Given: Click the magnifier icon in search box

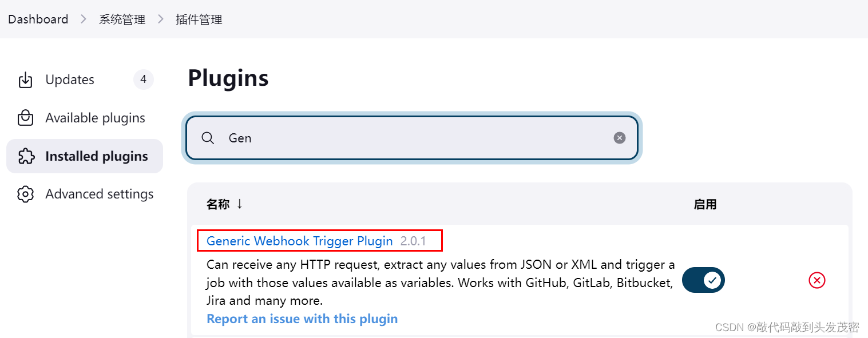Looking at the screenshot, I should [208, 138].
